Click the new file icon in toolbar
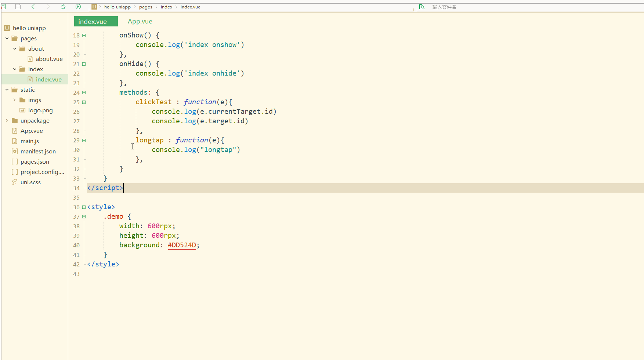 coord(3,7)
